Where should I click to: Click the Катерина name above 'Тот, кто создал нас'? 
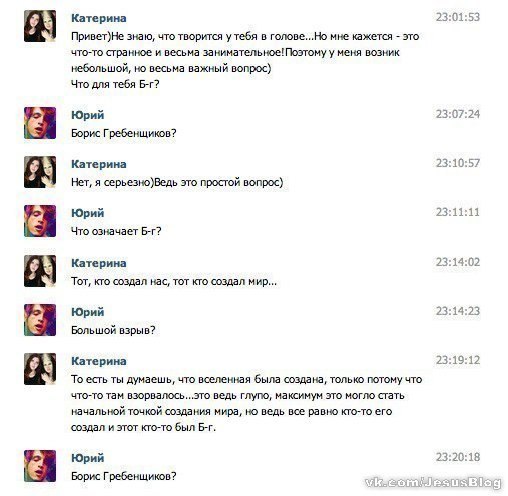[99, 263]
